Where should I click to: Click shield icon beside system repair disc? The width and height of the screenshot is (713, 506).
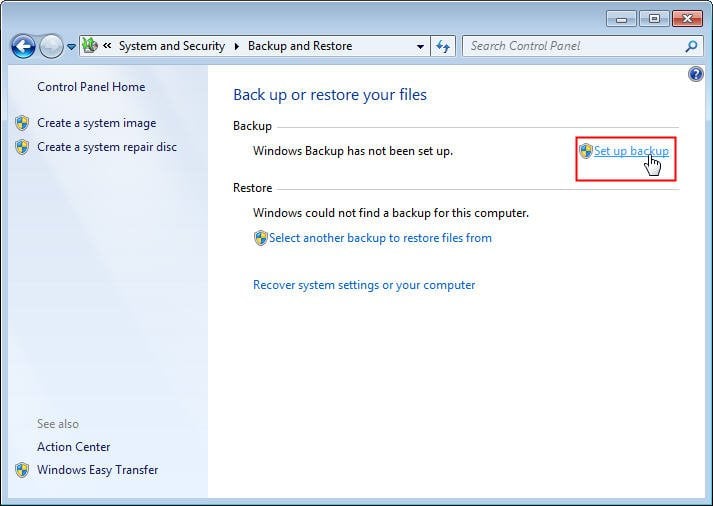click(22, 147)
